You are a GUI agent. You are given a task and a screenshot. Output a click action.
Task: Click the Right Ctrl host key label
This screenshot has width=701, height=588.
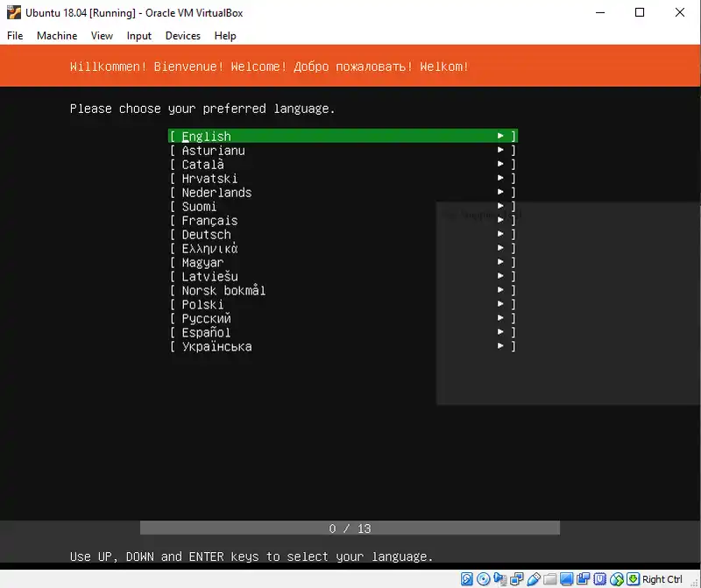[662, 579]
